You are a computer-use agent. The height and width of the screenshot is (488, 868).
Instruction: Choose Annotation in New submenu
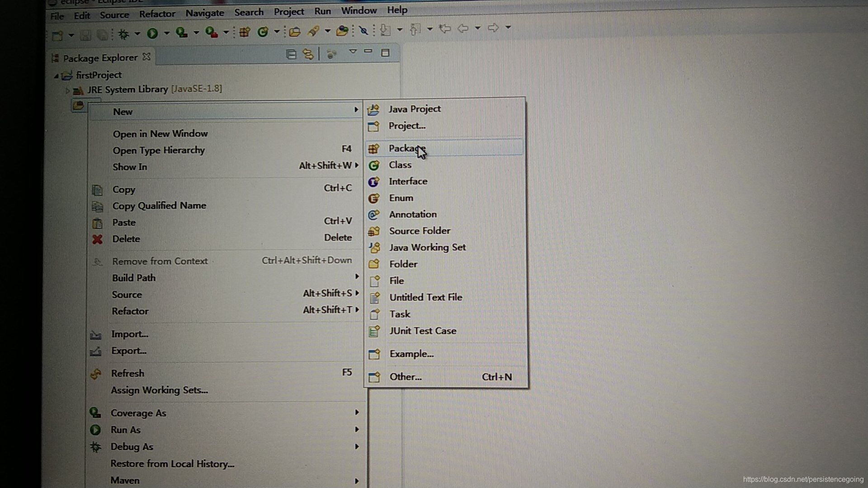[445, 214]
